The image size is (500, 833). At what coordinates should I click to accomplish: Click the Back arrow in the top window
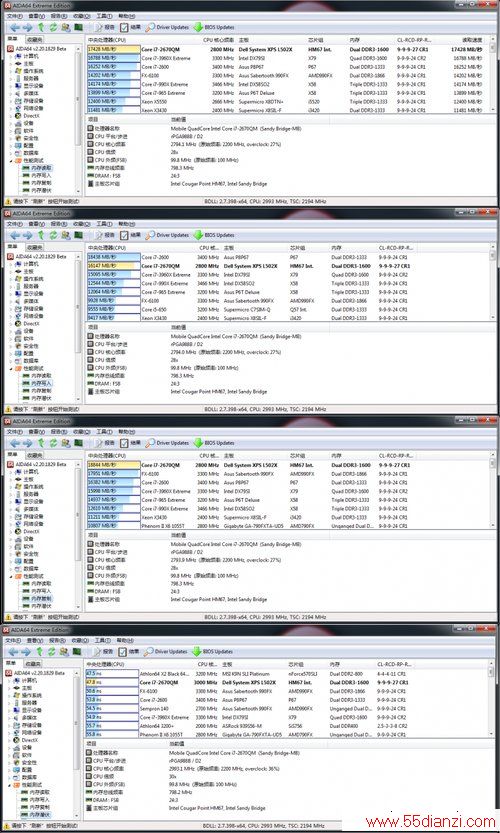pyautogui.click(x=14, y=27)
